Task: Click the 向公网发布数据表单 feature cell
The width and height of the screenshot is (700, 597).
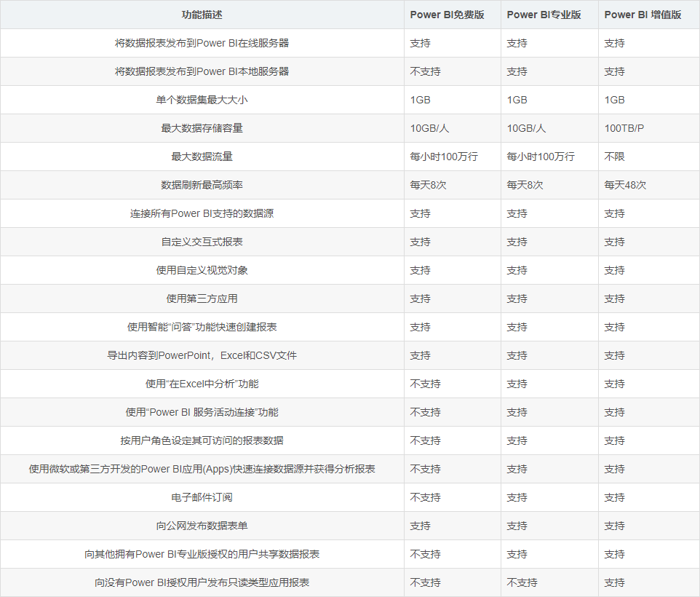Action: point(202,526)
